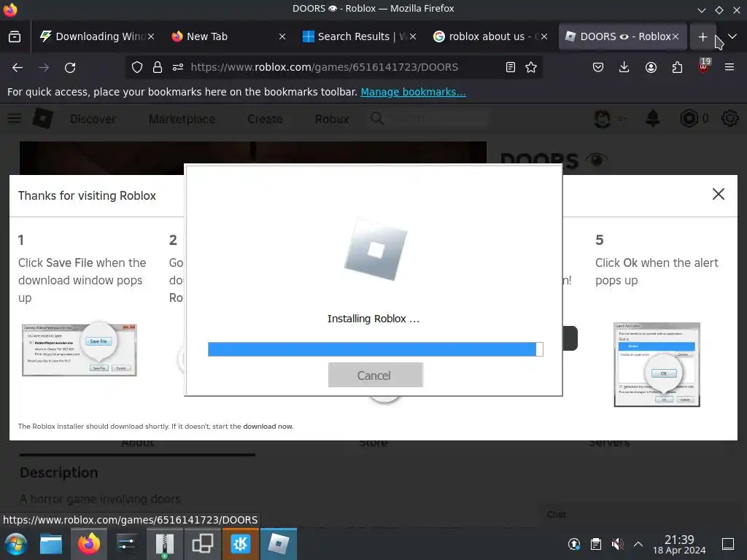The width and height of the screenshot is (747, 560).
Task: Bookmark this page with star icon
Action: [531, 68]
